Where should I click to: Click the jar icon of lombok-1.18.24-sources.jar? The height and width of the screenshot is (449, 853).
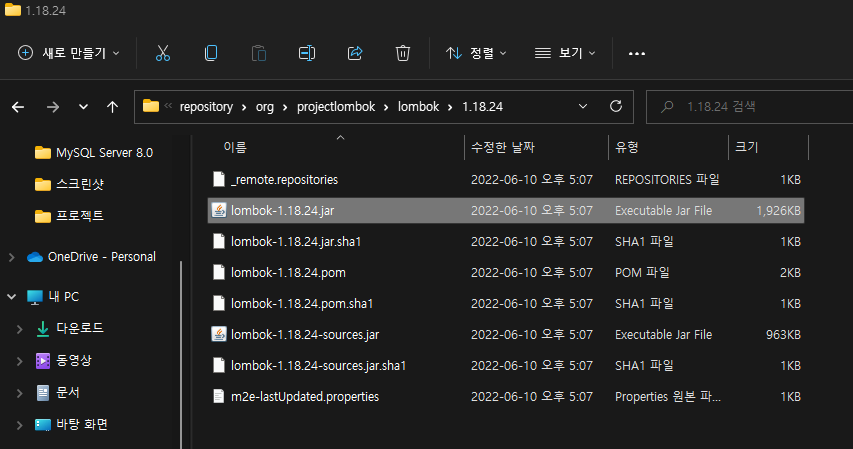point(219,334)
